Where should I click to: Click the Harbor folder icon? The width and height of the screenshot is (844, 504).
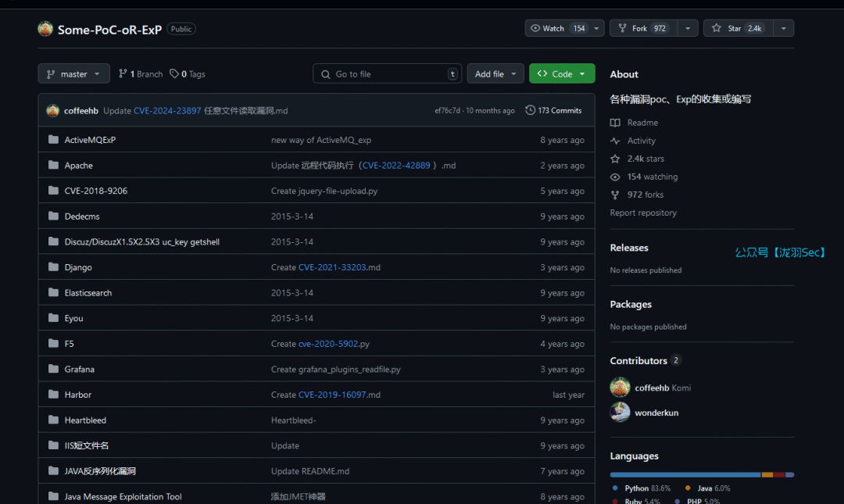click(x=53, y=394)
